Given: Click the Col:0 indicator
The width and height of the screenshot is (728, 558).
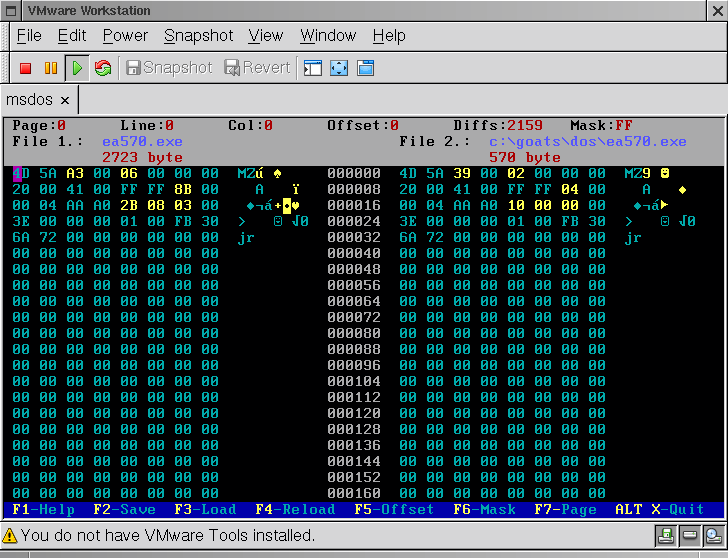Looking at the screenshot, I should [x=250, y=125].
